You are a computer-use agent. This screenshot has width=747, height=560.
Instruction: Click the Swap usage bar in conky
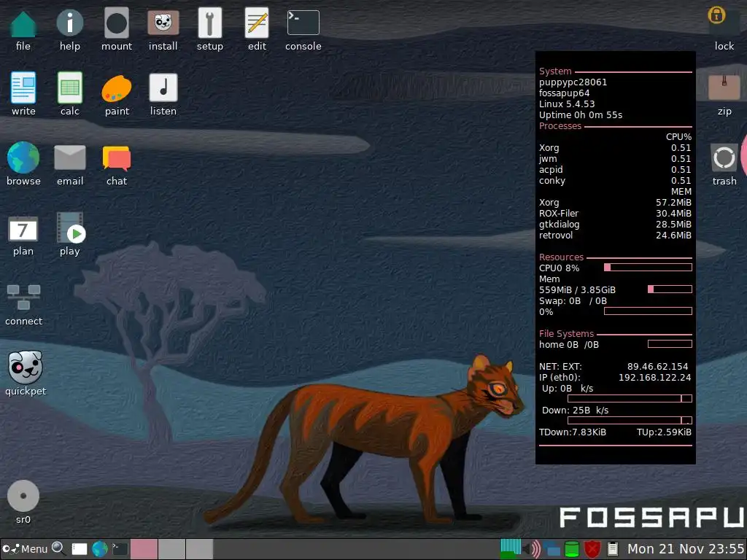pyautogui.click(x=648, y=311)
